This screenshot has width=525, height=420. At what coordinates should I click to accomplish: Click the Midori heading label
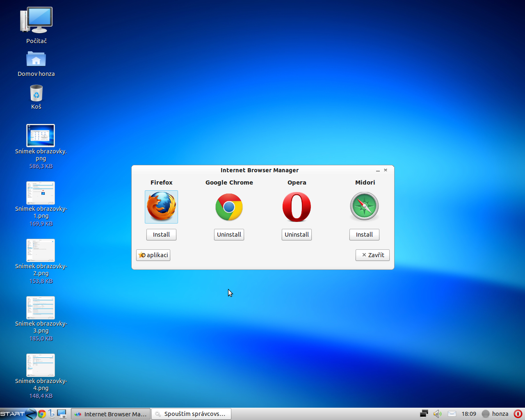pos(365,183)
